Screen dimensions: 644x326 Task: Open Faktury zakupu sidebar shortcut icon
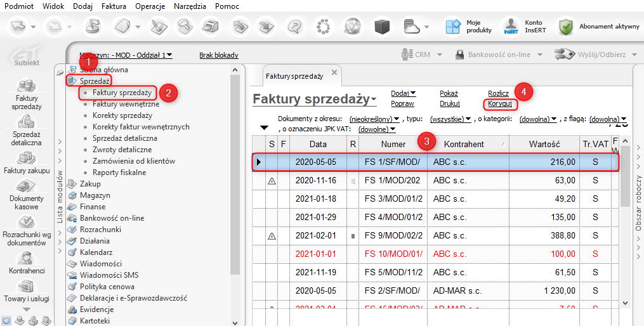tap(27, 158)
